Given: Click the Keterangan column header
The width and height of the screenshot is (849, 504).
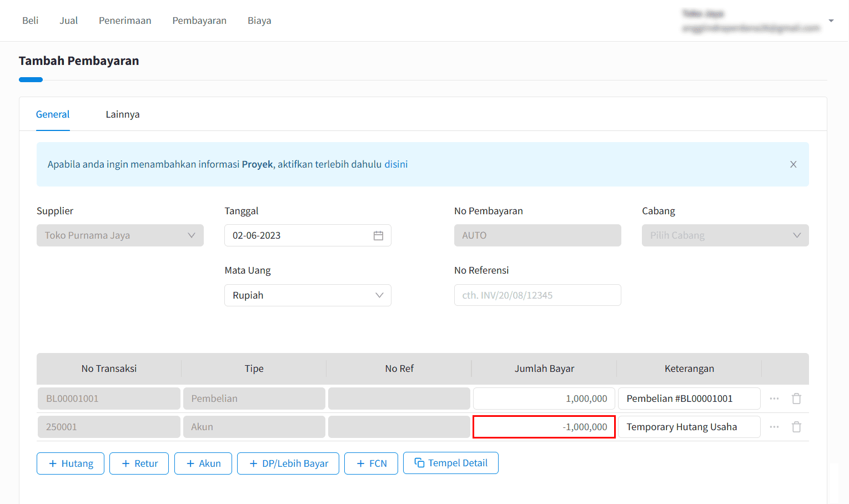Looking at the screenshot, I should (x=689, y=369).
